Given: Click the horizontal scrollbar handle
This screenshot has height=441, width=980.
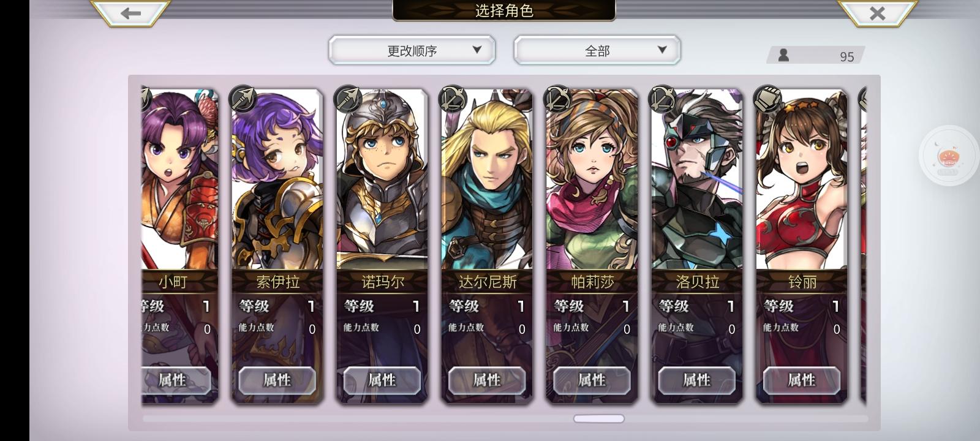Looking at the screenshot, I should coord(599,419).
